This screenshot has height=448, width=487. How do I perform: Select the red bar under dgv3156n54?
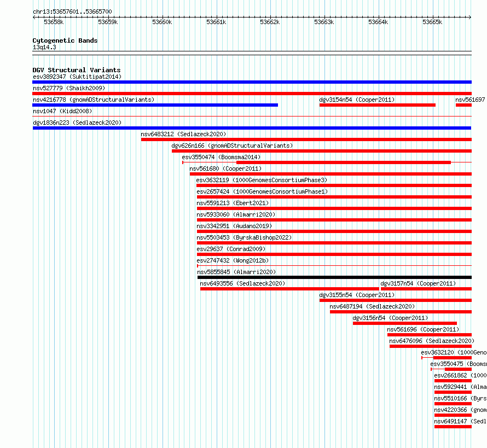coord(405,323)
